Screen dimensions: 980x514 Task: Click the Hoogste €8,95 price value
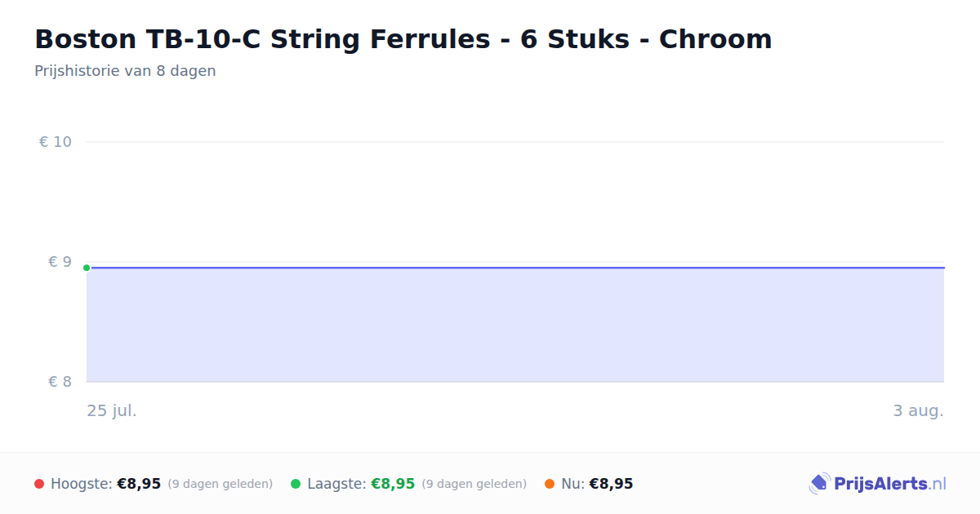point(139,484)
